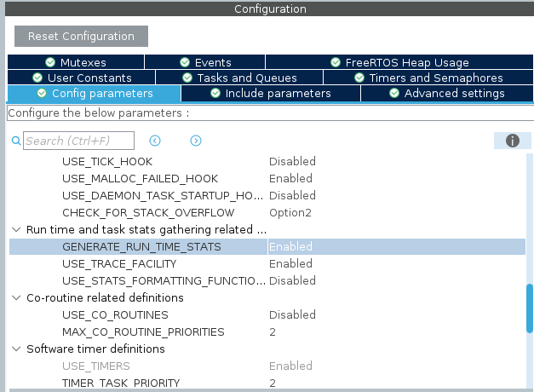Image resolution: width=534 pixels, height=392 pixels.
Task: Click the vertical scrollbar thumb
Action: (530, 308)
